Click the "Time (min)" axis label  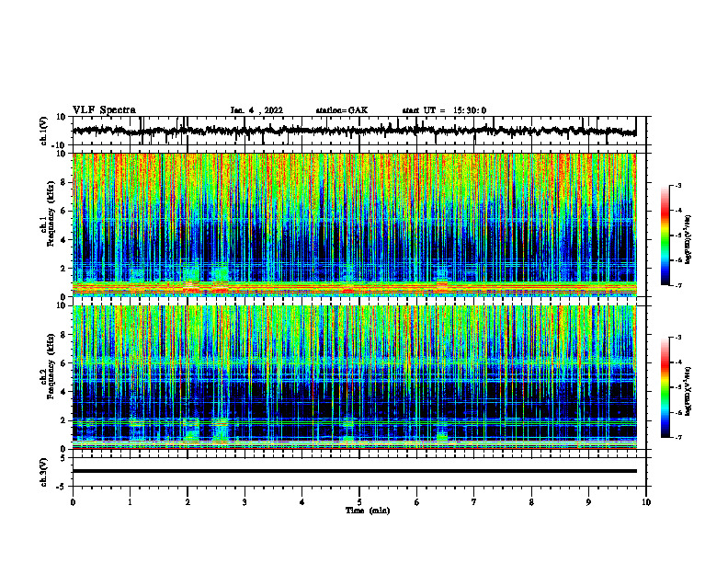click(368, 511)
